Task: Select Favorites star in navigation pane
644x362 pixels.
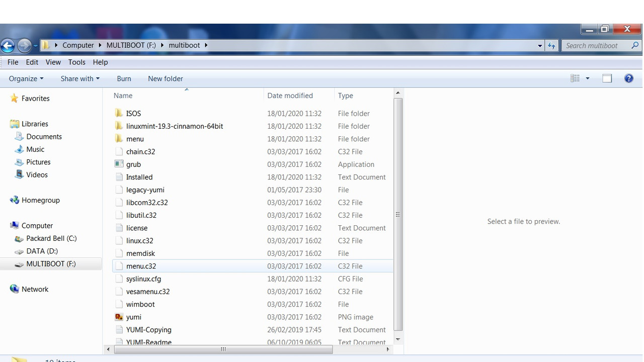Action: (x=15, y=99)
